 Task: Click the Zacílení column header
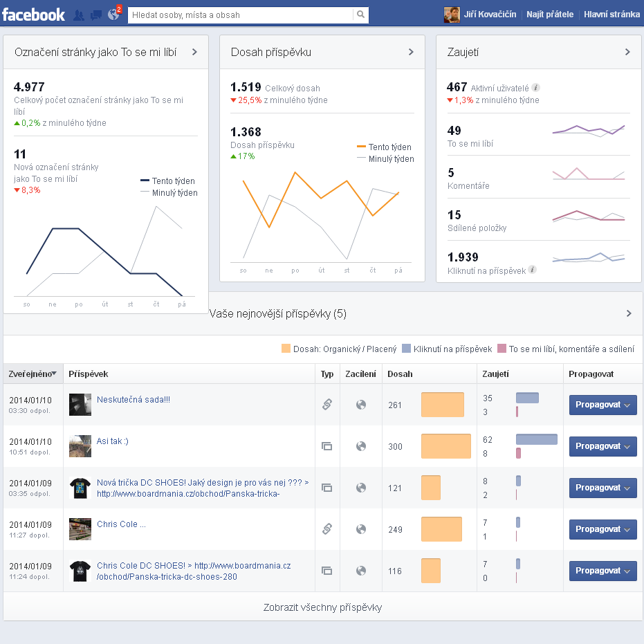(360, 374)
